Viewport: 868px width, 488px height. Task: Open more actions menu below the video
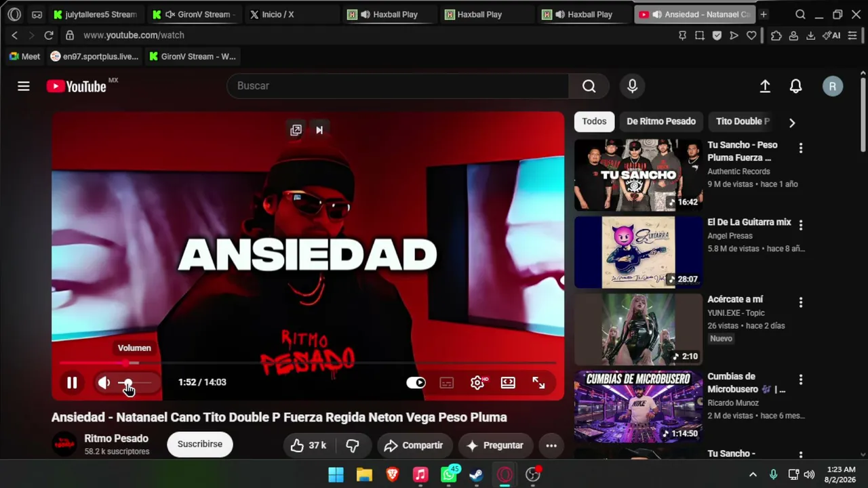551,445
